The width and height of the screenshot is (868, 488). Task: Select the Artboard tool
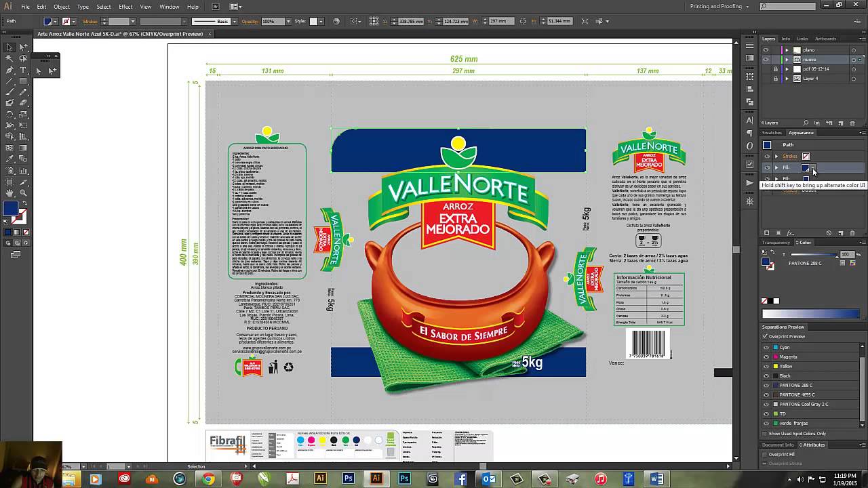pos(9,182)
